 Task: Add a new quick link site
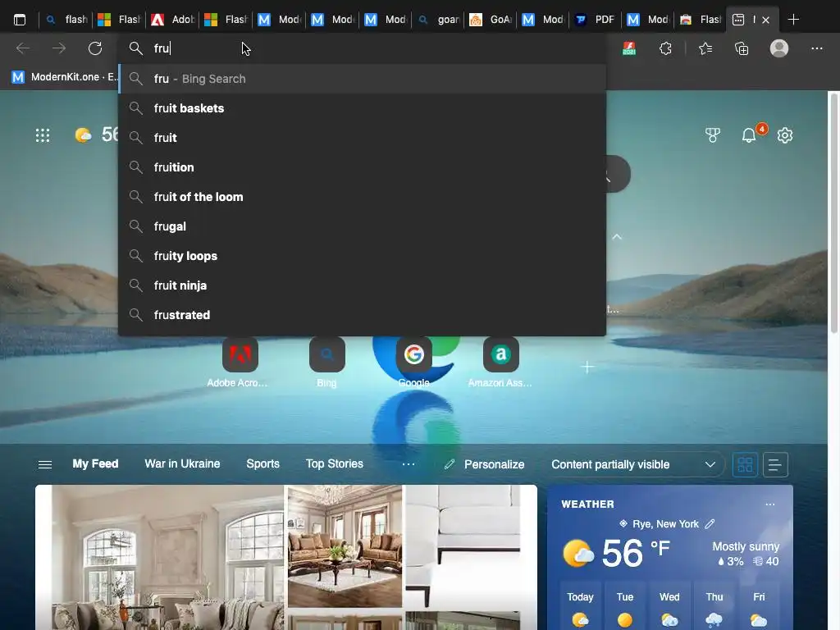tap(587, 367)
